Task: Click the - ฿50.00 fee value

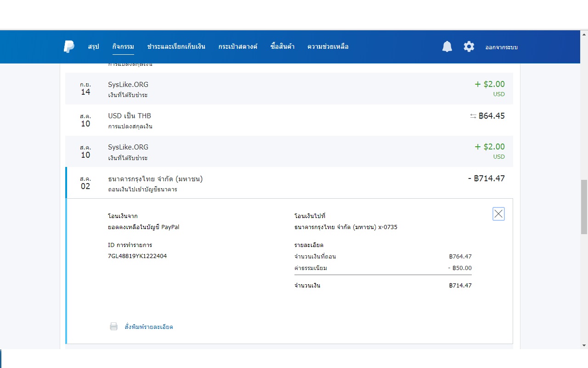Action: 460,268
